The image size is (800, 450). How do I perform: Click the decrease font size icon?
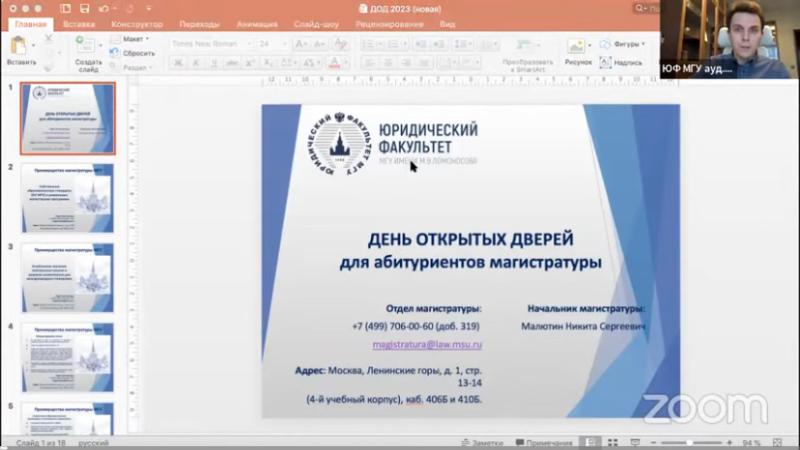tap(319, 44)
